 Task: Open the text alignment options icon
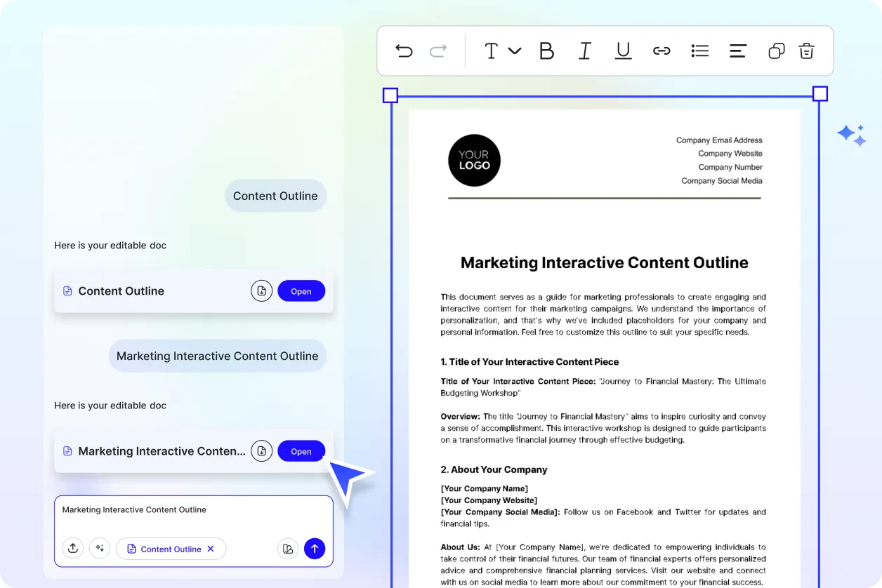coord(737,51)
